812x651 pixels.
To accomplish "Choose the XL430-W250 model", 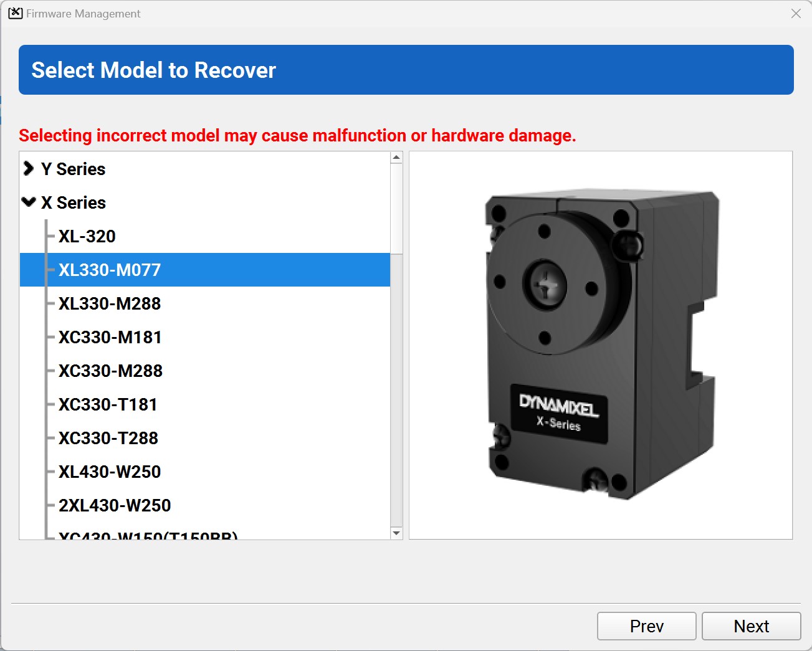I will (x=110, y=472).
